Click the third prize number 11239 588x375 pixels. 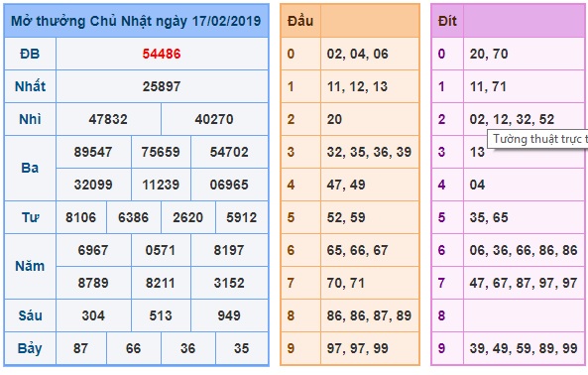click(x=161, y=185)
